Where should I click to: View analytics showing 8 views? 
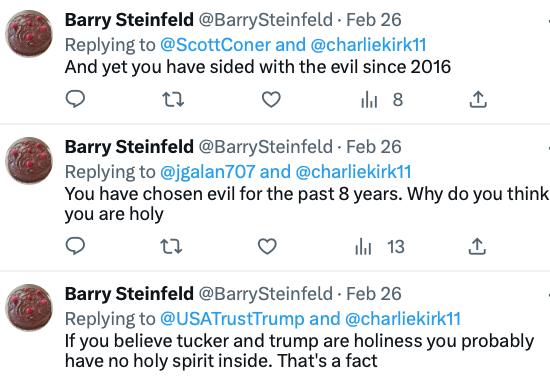click(382, 100)
